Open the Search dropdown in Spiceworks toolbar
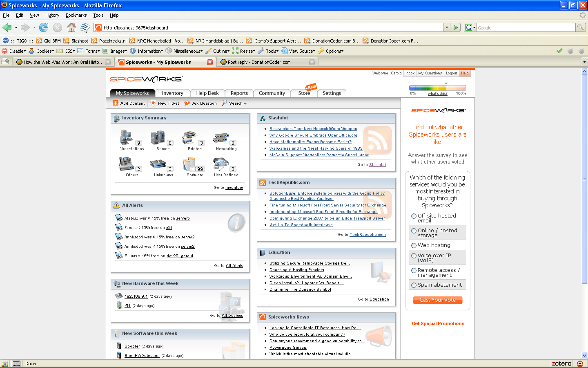Viewport: 588px width, 368px height. coord(235,103)
